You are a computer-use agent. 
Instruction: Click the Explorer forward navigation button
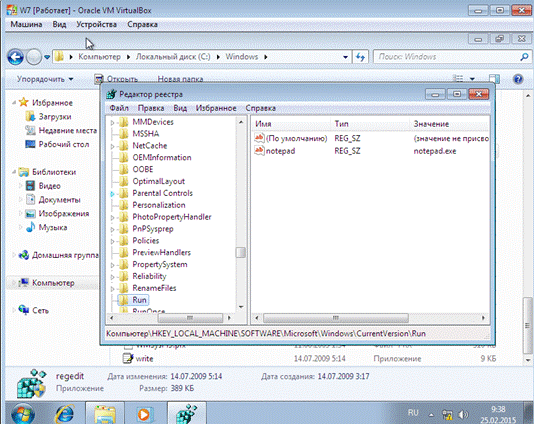click(x=34, y=57)
